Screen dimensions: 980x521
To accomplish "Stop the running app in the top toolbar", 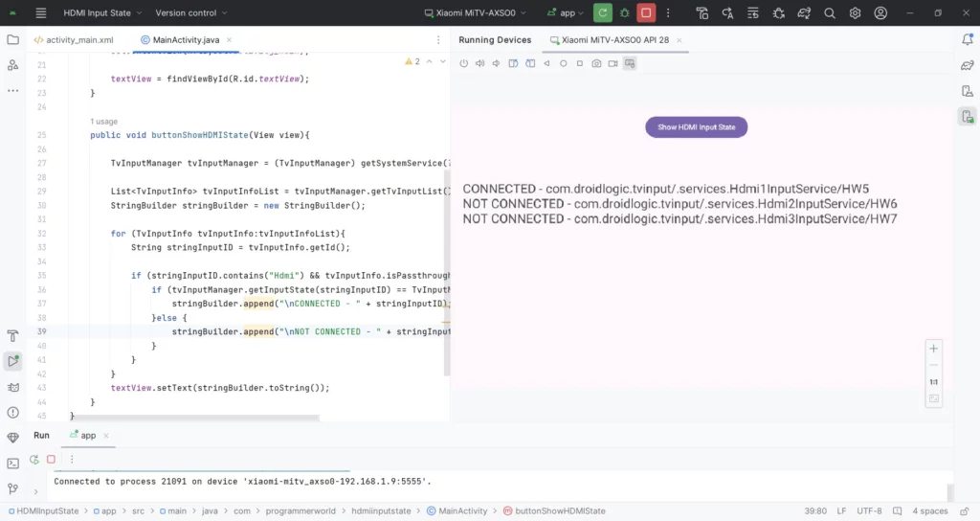I will (646, 12).
